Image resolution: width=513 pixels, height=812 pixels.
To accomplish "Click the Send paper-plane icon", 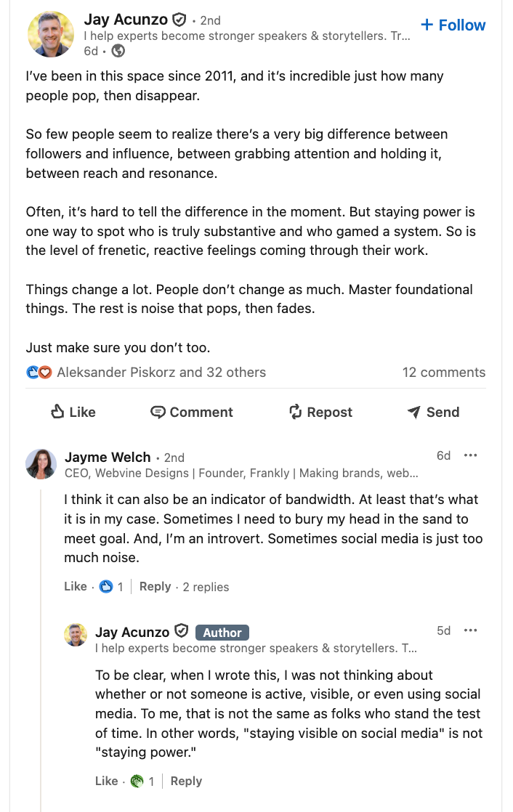I will pyautogui.click(x=413, y=412).
